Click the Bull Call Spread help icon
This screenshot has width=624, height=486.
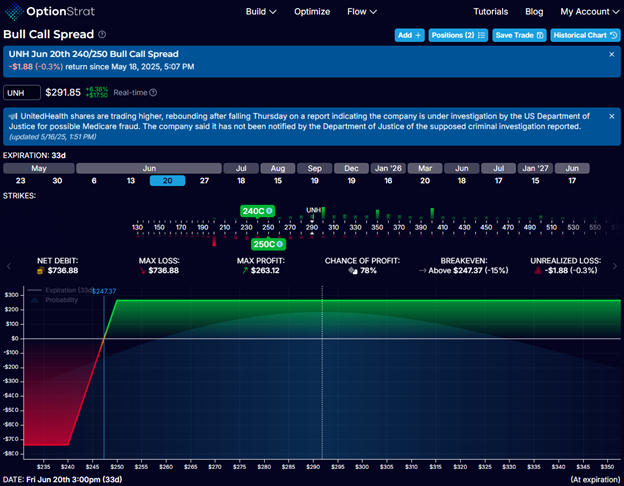[x=102, y=35]
